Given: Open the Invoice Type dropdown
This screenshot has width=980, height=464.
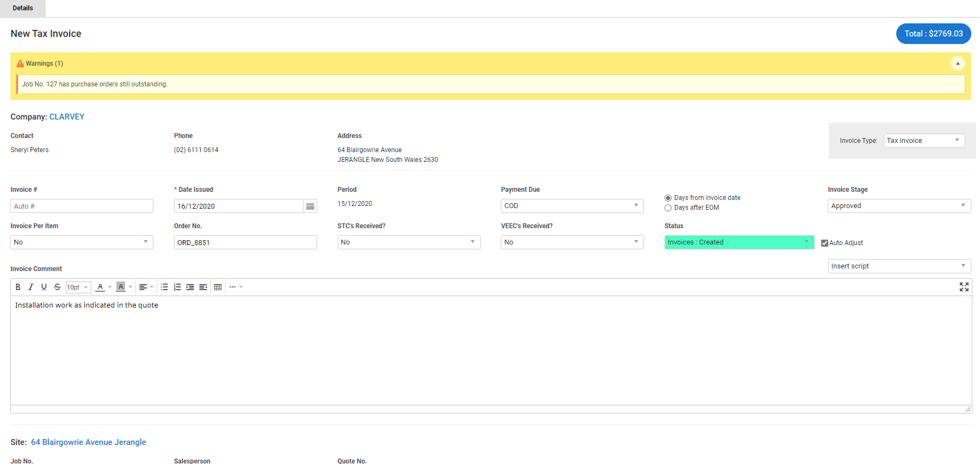Looking at the screenshot, I should 924,141.
